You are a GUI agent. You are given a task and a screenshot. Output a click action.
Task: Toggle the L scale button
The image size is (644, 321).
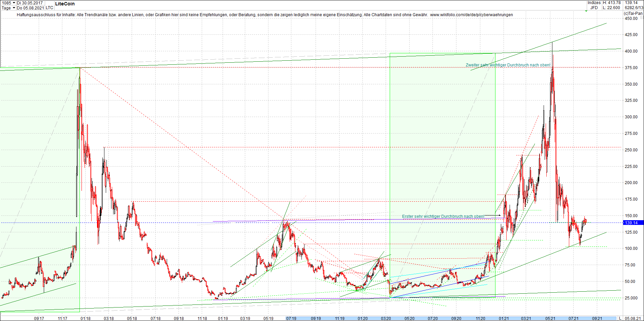coord(620,318)
